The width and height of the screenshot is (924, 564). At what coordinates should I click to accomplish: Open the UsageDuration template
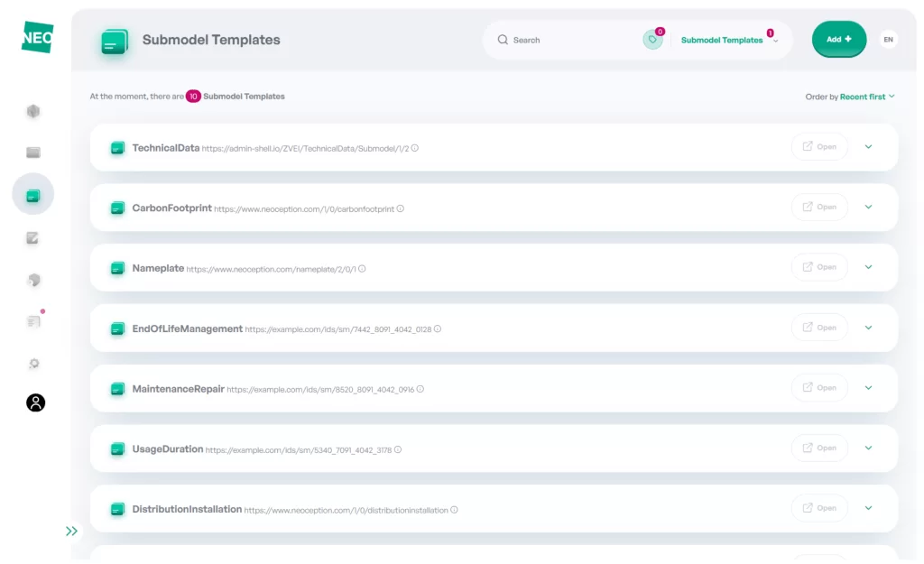point(819,448)
